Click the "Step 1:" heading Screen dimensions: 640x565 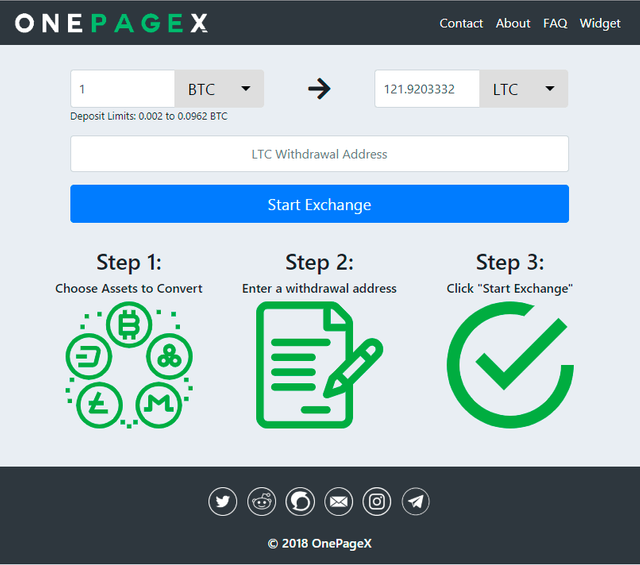point(129,262)
